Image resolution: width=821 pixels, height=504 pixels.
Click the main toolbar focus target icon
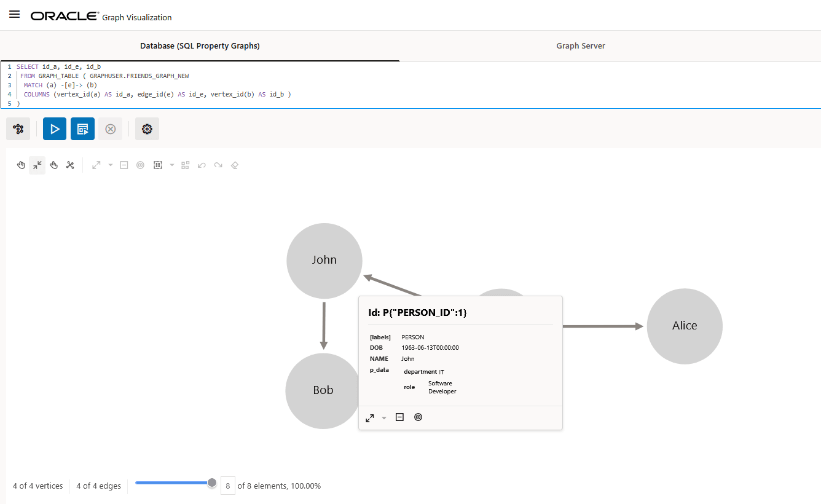click(x=140, y=165)
